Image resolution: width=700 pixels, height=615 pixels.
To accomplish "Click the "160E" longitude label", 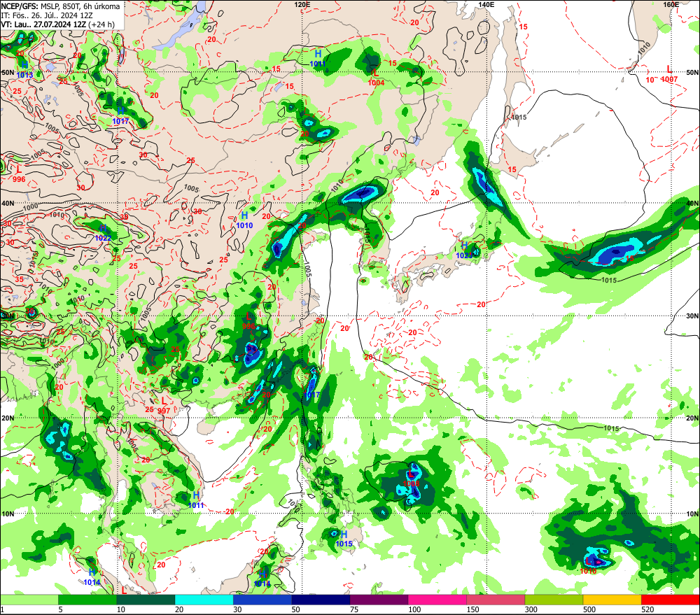I will [671, 4].
